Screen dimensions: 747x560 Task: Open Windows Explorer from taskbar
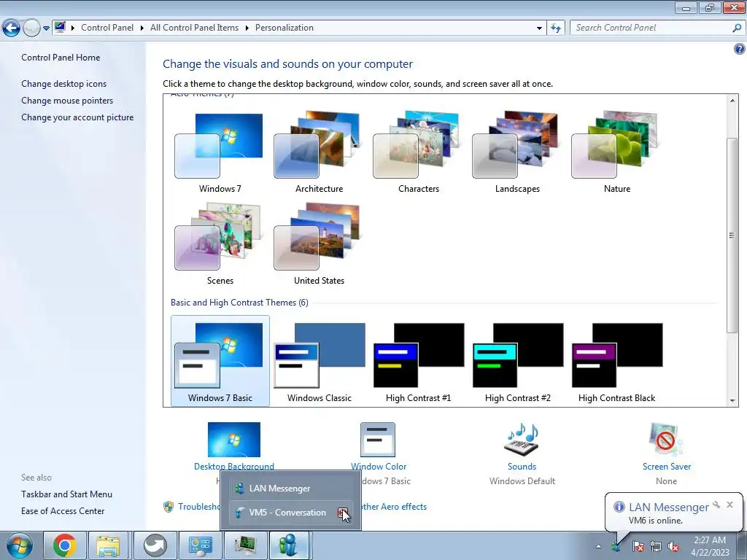[x=109, y=545]
